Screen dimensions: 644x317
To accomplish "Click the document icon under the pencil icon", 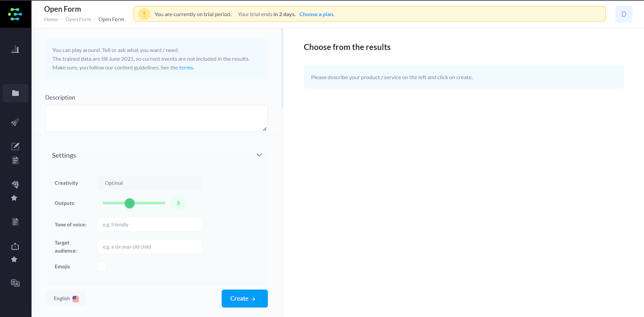I will [x=15, y=161].
